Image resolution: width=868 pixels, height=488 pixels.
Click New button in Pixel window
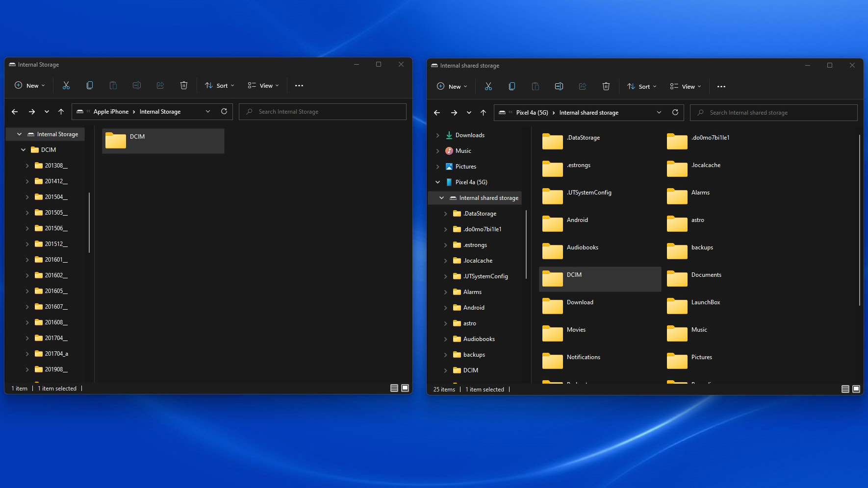[452, 86]
